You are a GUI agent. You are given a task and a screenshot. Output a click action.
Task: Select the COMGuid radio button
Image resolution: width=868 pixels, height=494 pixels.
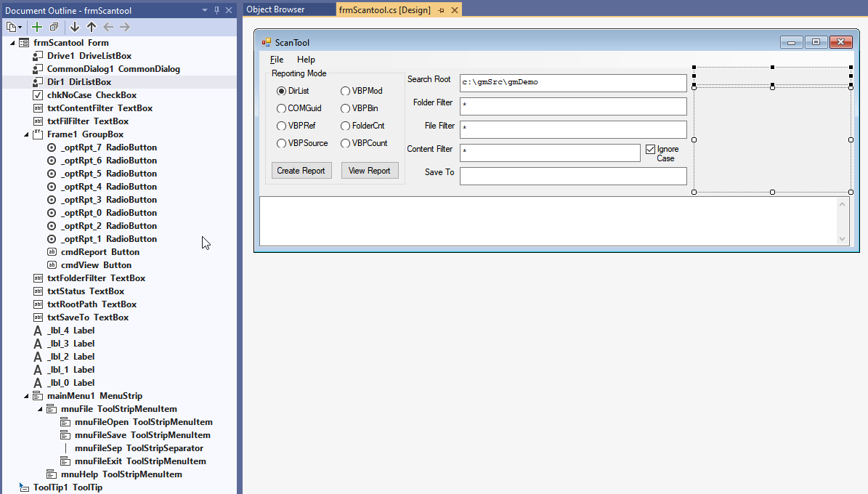point(282,108)
